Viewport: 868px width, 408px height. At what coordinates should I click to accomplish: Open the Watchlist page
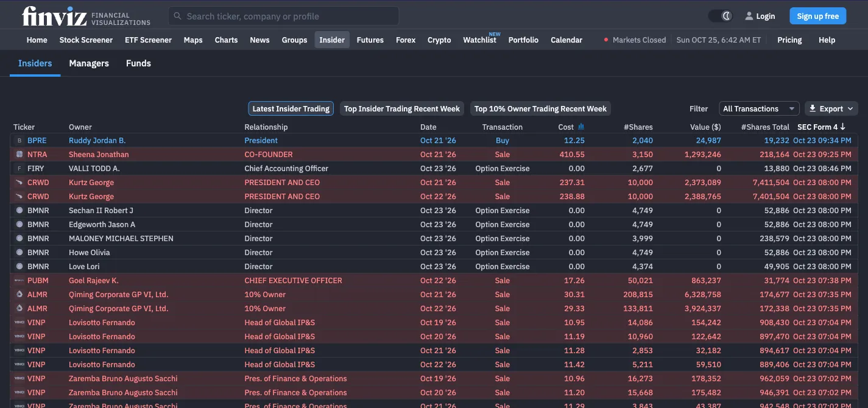point(479,40)
